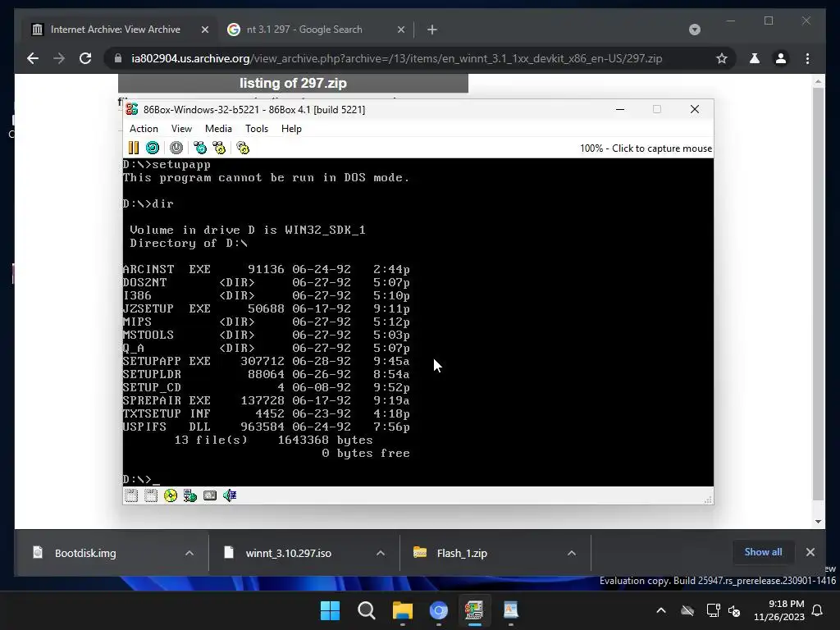Close the downloads bar
Viewport: 840px width, 630px height.
pos(810,552)
